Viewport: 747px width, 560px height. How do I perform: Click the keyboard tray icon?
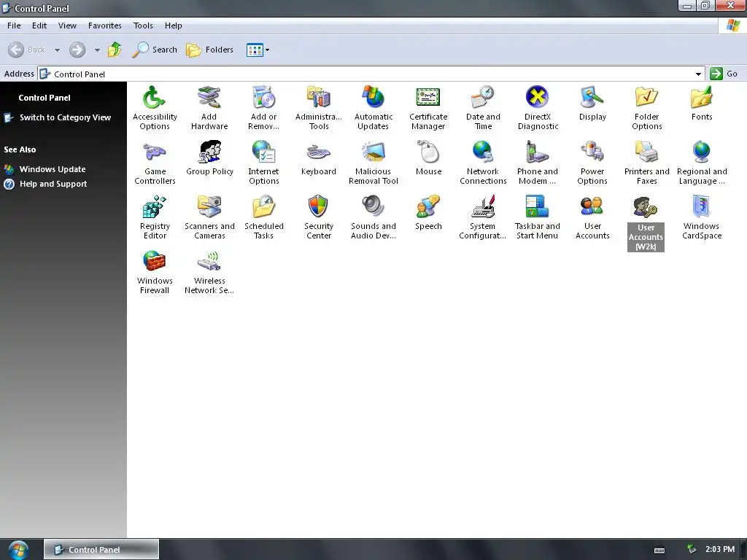tap(659, 550)
